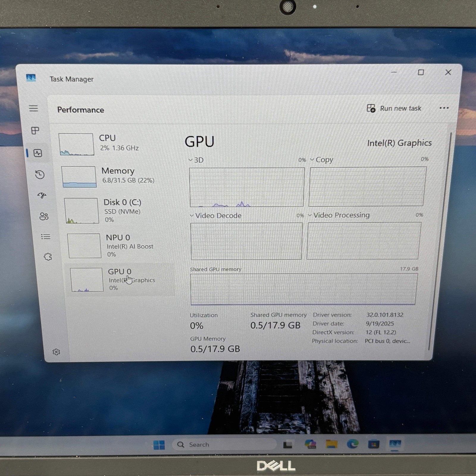Click the taskbar Search box

click(224, 444)
